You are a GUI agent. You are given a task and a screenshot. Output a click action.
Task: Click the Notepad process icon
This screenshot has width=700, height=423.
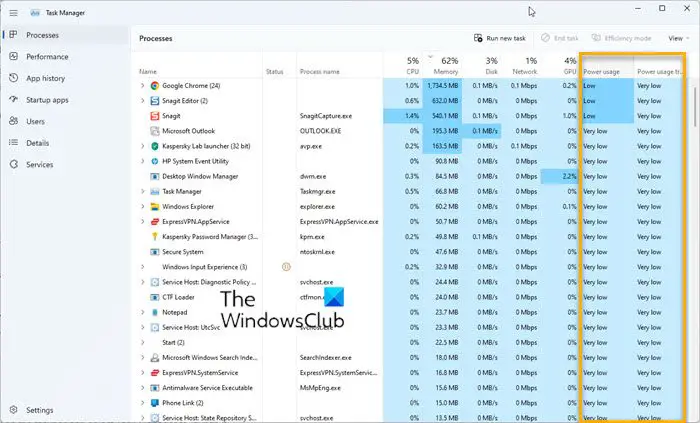point(154,312)
